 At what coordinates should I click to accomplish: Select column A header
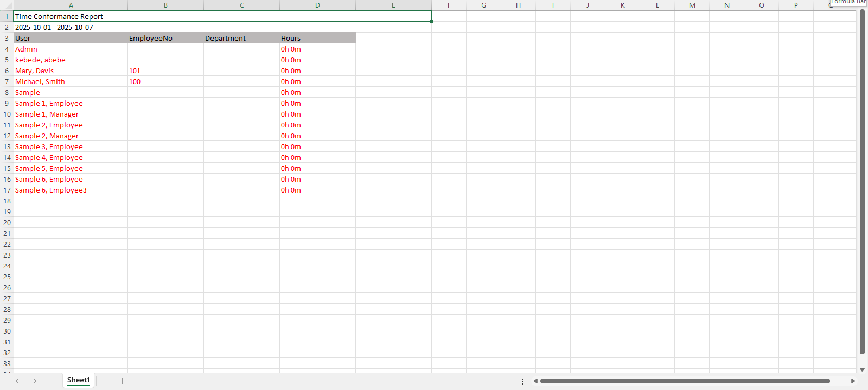pyautogui.click(x=71, y=5)
